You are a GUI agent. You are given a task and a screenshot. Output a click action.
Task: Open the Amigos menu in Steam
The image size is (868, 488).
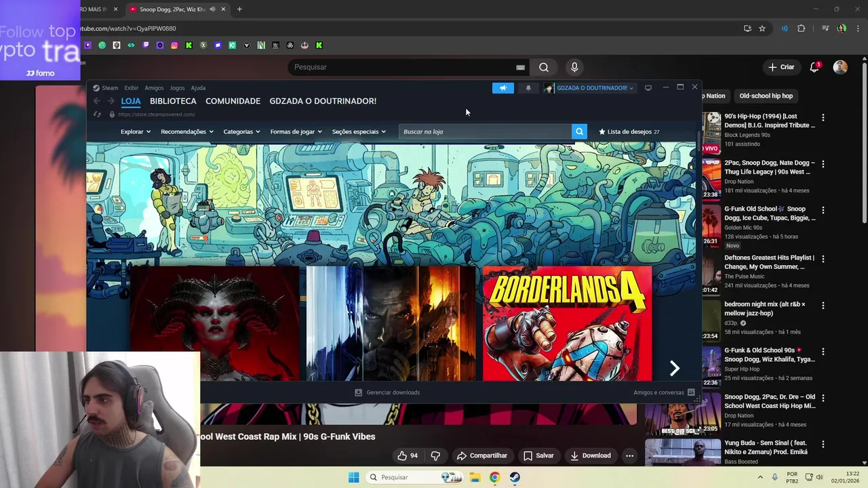[x=154, y=88]
